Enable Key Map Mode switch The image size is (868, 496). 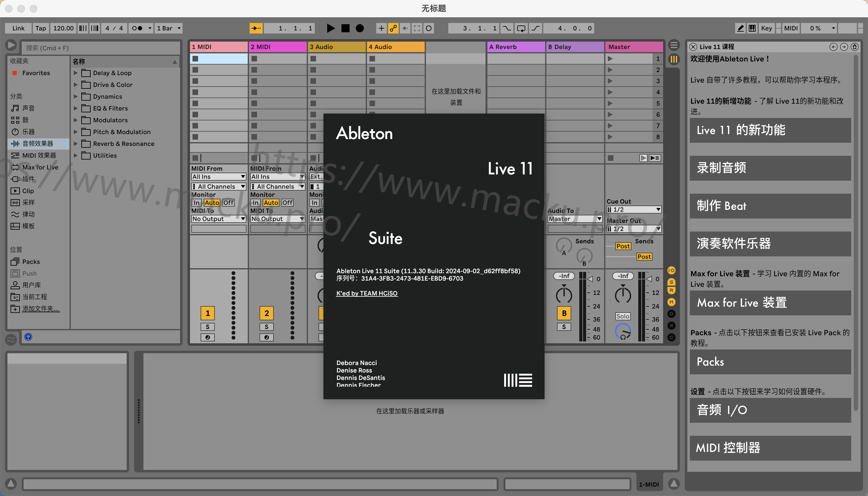[x=766, y=28]
